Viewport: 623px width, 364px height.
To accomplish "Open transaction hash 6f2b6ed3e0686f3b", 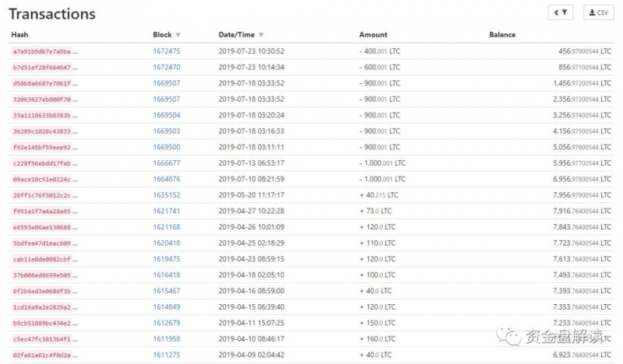I will pyautogui.click(x=42, y=291).
